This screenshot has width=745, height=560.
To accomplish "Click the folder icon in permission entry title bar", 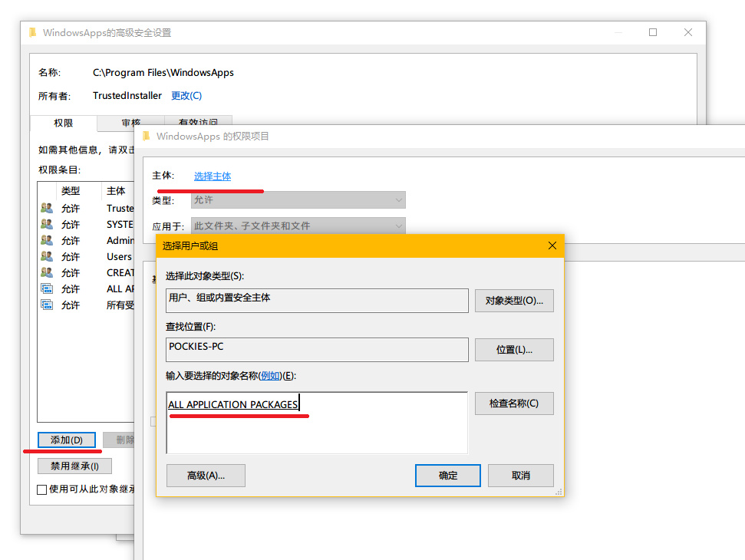I will coord(146,136).
